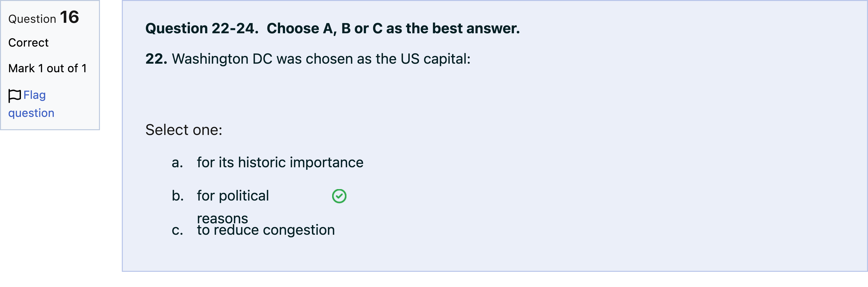Click the 'Mark 1 out of 1' text

click(48, 68)
